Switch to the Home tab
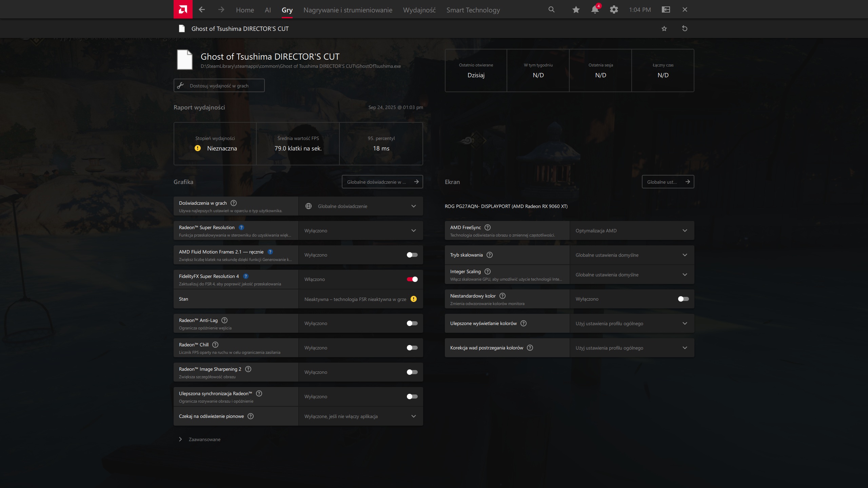The image size is (868, 488). coord(245,10)
